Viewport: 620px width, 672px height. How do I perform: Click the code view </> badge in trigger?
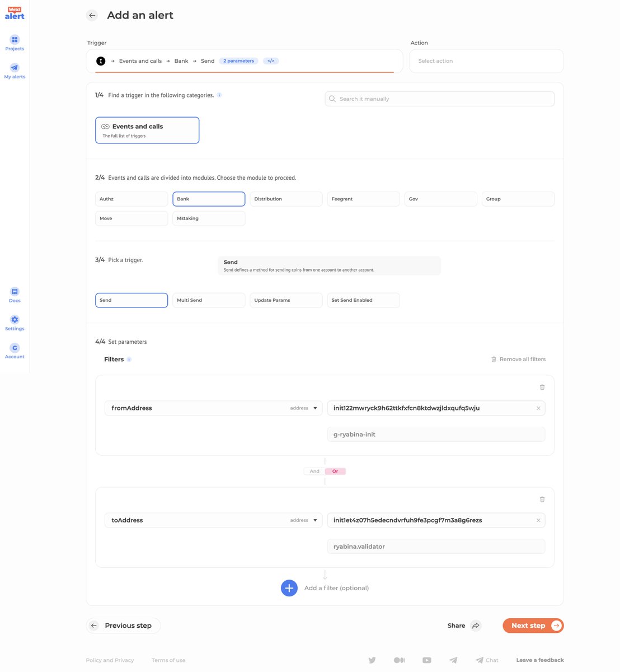271,61
